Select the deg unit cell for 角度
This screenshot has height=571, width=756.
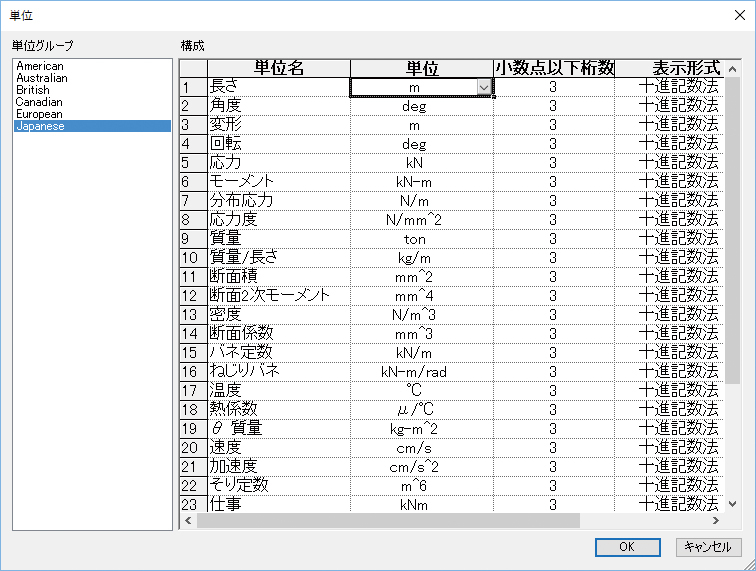(x=422, y=106)
